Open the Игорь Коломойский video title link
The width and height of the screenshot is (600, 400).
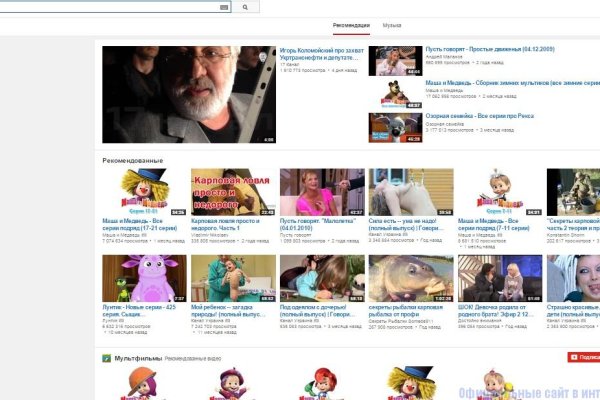point(320,51)
